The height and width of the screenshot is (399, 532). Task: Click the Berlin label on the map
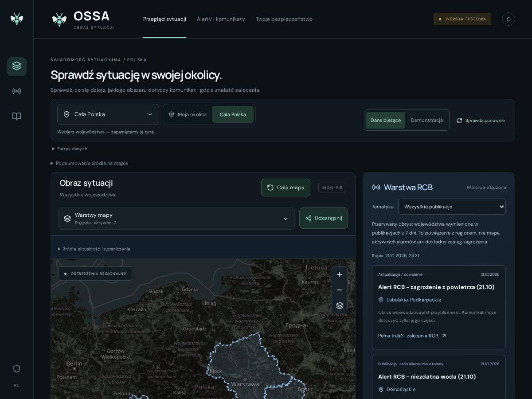tap(74, 364)
